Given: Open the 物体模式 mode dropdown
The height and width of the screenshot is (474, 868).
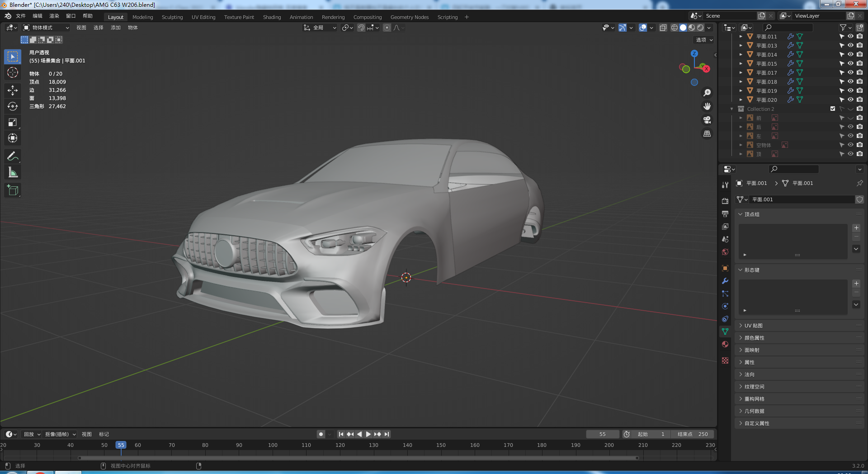Looking at the screenshot, I should [46, 28].
